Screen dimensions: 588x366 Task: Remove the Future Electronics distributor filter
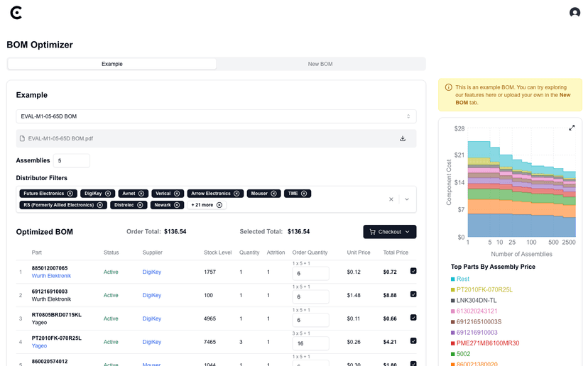(x=70, y=194)
